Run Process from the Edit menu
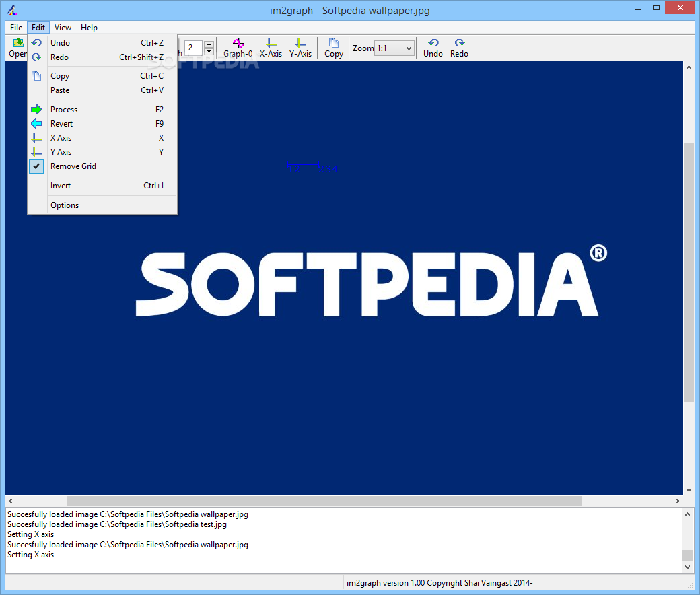 (x=102, y=109)
